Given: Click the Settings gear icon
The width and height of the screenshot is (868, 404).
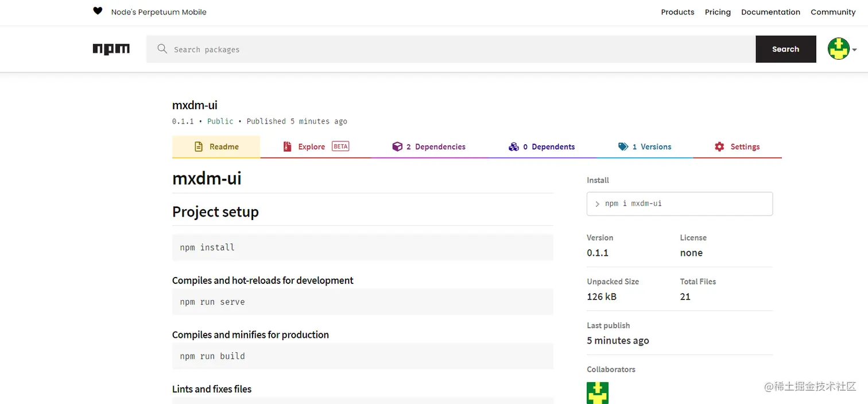Looking at the screenshot, I should (x=719, y=147).
